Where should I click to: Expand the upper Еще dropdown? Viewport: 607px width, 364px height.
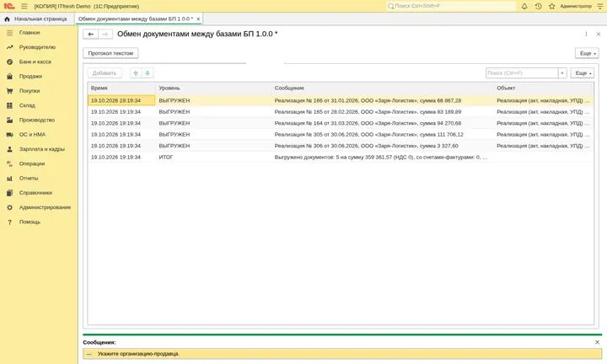click(587, 53)
